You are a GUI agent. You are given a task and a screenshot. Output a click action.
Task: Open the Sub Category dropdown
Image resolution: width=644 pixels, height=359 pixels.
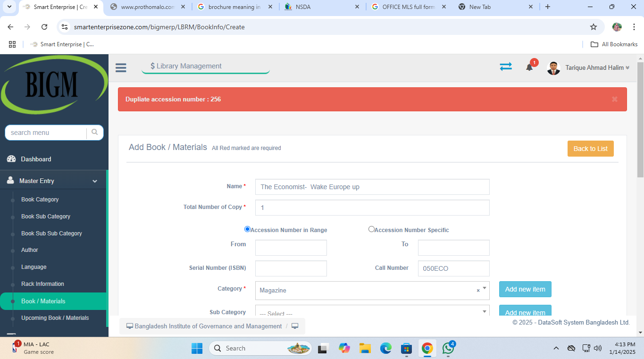point(372,312)
